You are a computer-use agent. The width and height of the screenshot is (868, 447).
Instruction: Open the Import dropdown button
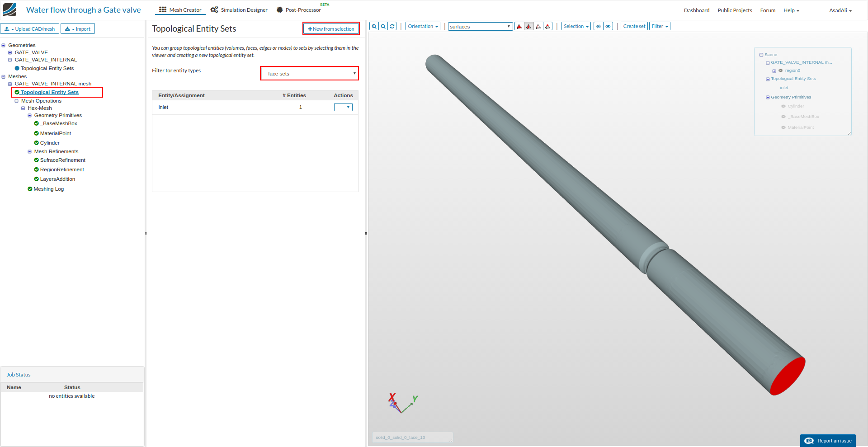pyautogui.click(x=78, y=29)
